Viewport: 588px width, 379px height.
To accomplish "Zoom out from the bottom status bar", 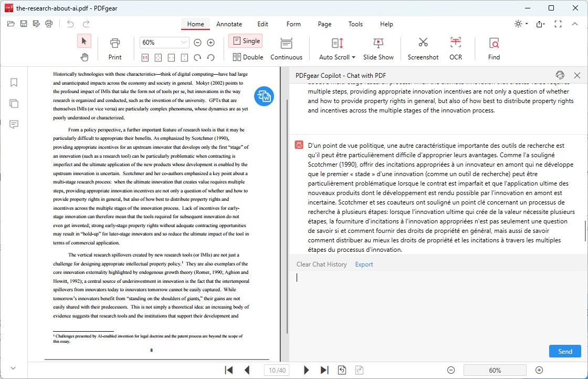I will 451,370.
